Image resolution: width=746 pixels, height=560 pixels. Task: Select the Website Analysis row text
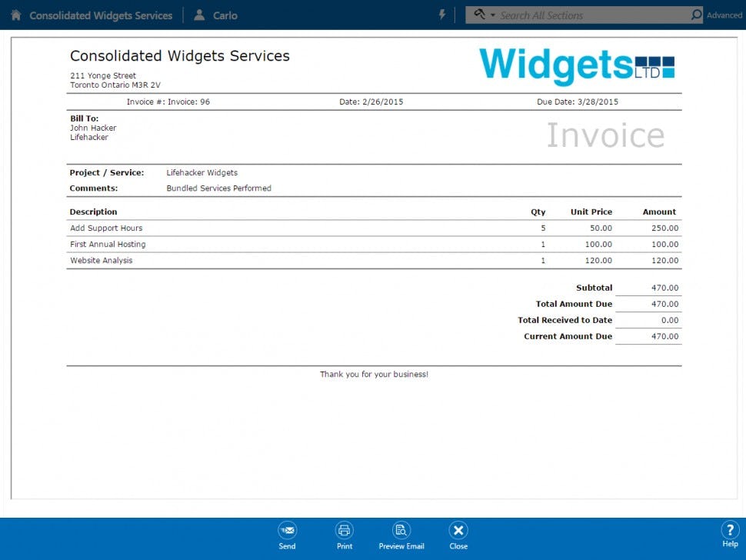(x=102, y=260)
